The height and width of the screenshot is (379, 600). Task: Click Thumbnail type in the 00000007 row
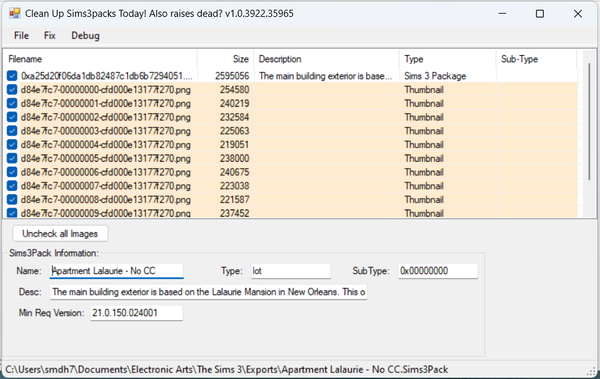[424, 186]
